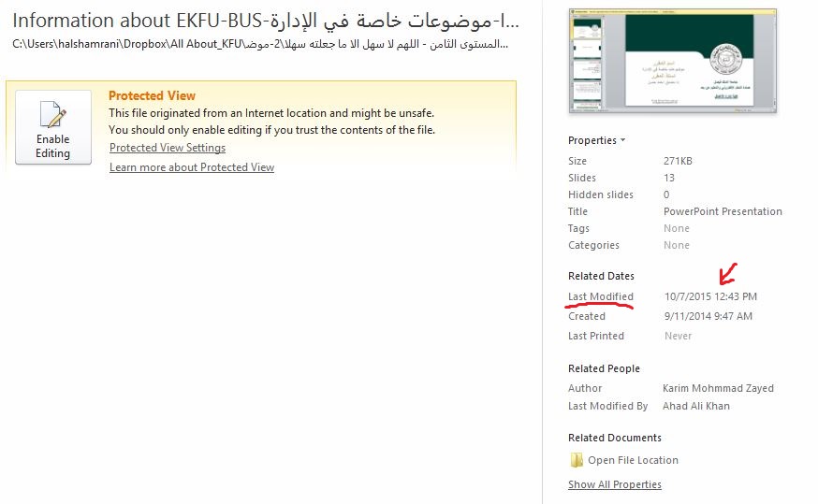Click Last Printed value Never
Screen dimensions: 818x504
(x=678, y=337)
